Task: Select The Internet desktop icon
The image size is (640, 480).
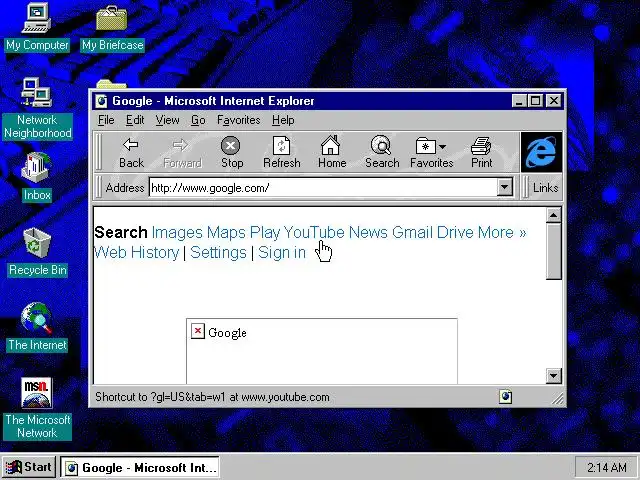Action: (x=37, y=327)
